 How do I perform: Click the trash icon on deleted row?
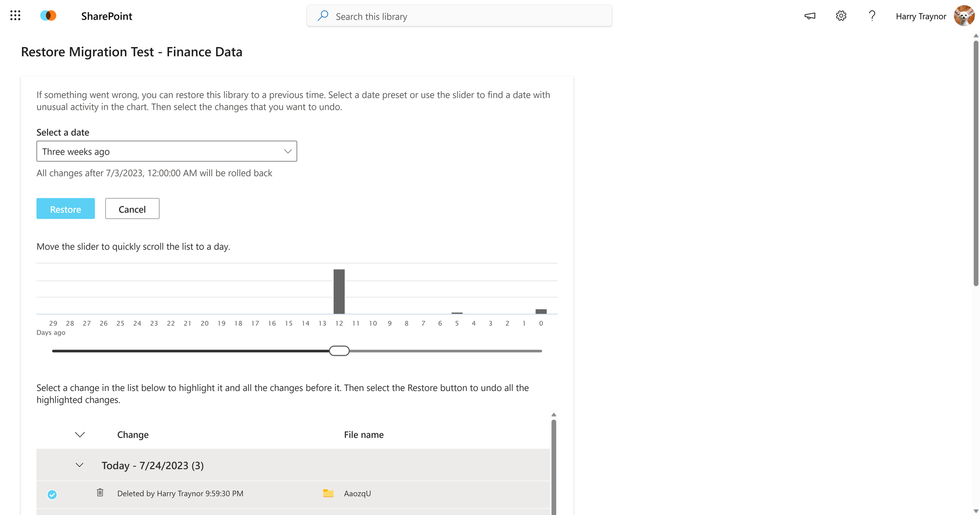[x=100, y=492]
